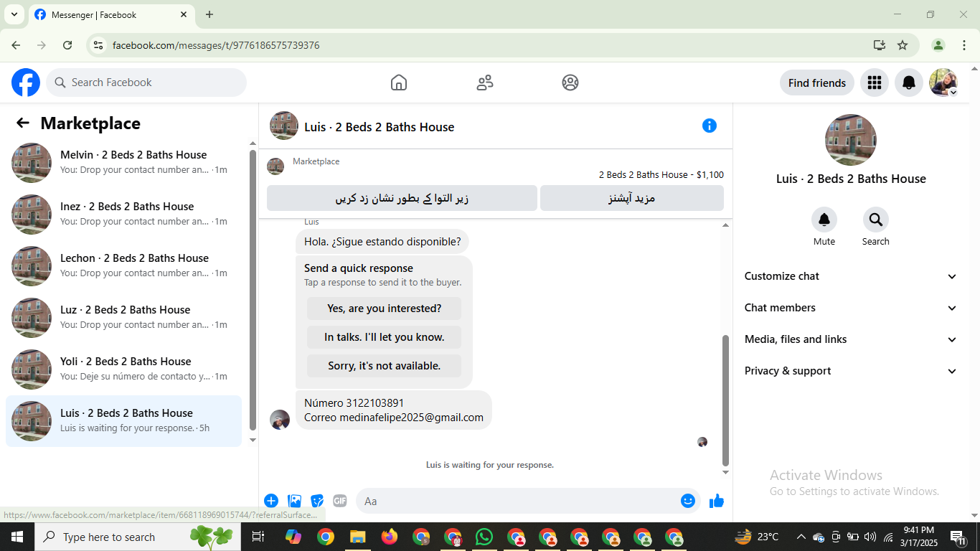The image size is (980, 551).
Task: Open the site information icon in address bar
Action: pos(99,45)
